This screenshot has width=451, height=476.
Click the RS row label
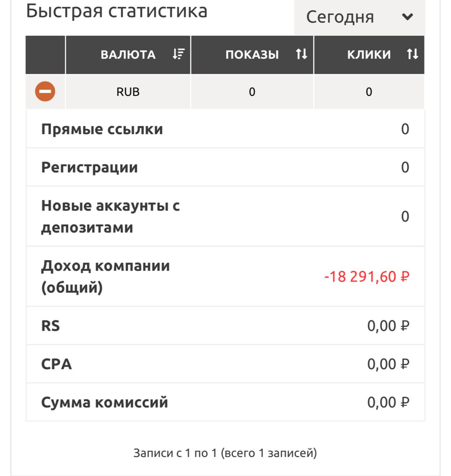point(51,326)
